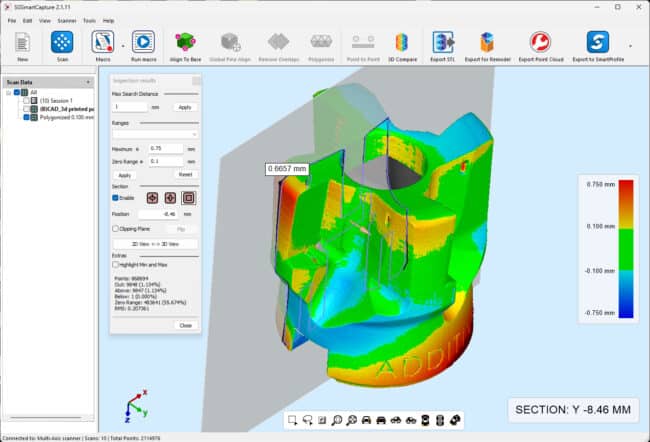Click the red top of the color scale
Viewport: 650px width, 442px height.
pyautogui.click(x=626, y=187)
